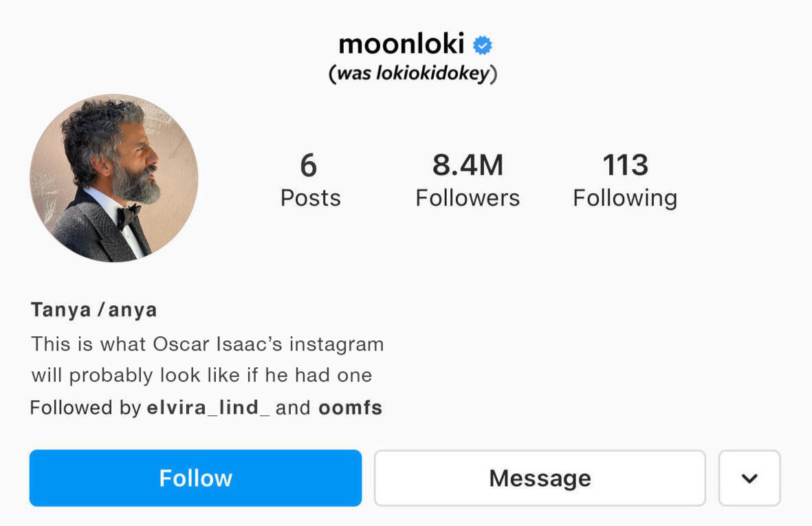This screenshot has width=812, height=526.
Task: Tap the Message button
Action: click(x=539, y=478)
